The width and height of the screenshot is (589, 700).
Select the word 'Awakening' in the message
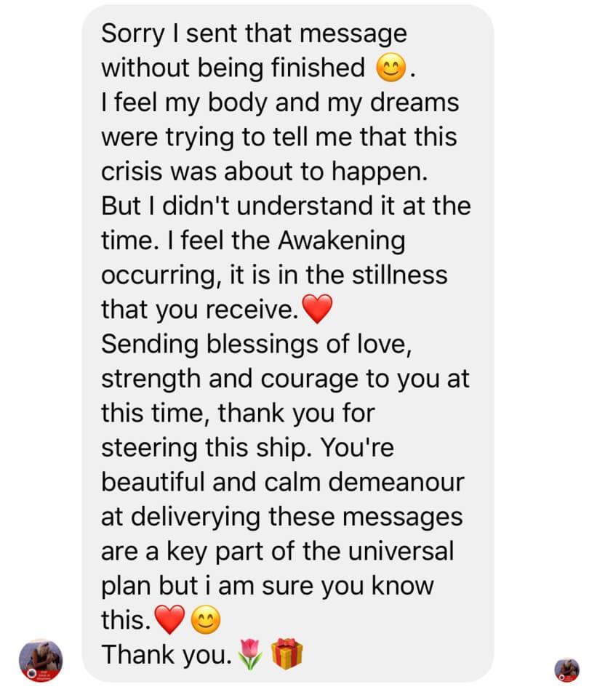coord(342,241)
